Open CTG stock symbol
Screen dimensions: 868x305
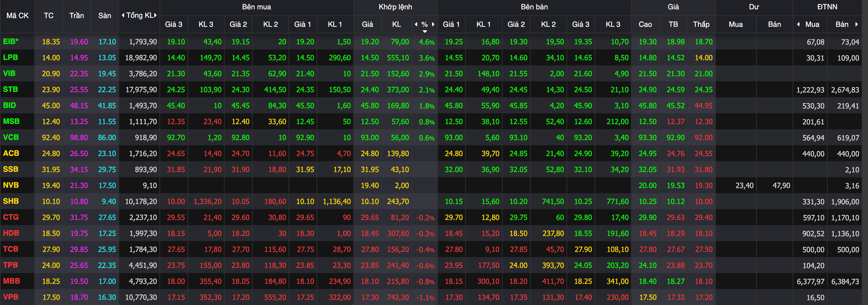pos(11,217)
